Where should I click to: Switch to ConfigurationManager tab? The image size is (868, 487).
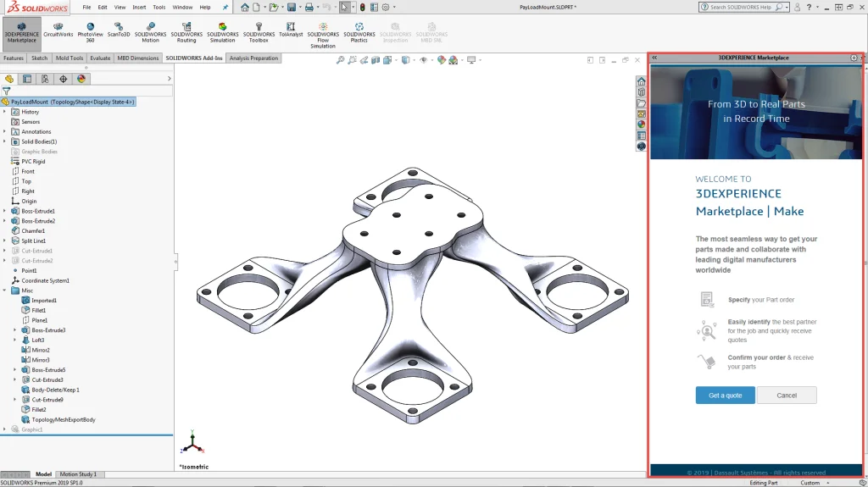[45, 79]
